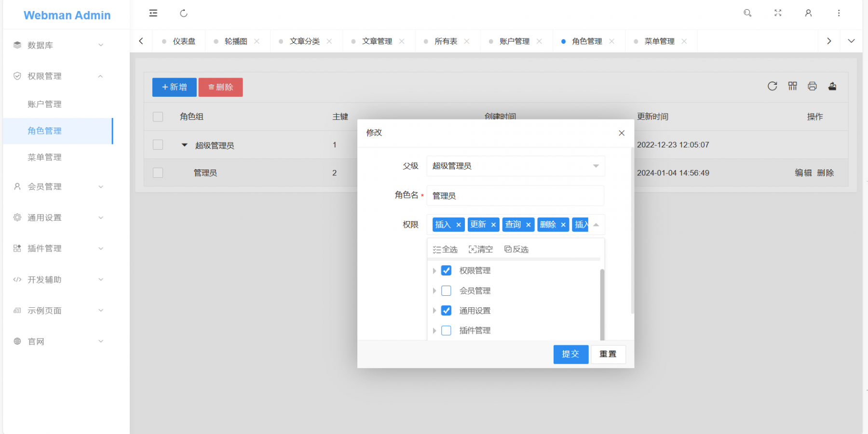The width and height of the screenshot is (868, 434).
Task: Remove the 查询 permission tag
Action: click(528, 225)
